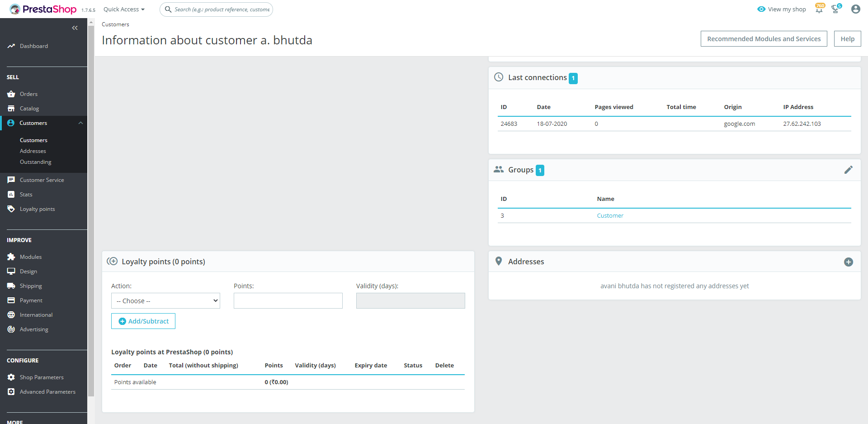Collapse the Customers sidebar section

point(80,123)
